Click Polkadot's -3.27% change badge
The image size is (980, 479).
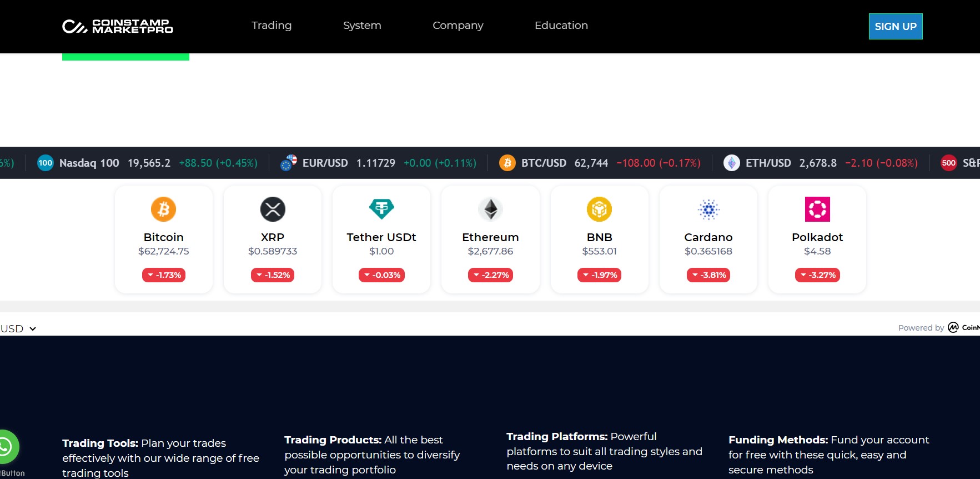coord(817,275)
